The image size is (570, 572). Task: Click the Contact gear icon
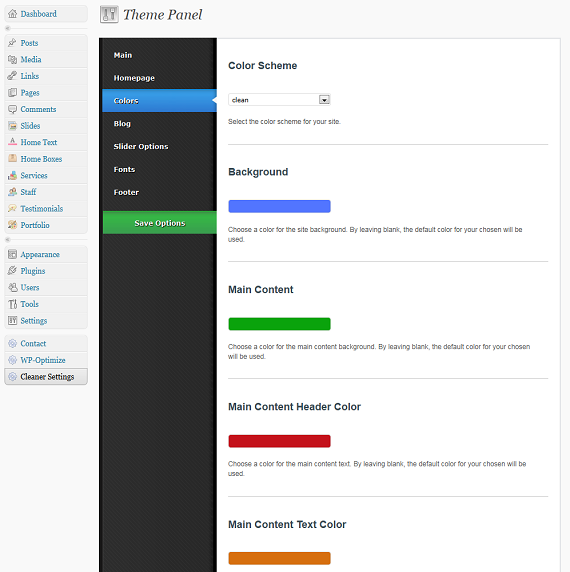pyautogui.click(x=12, y=344)
